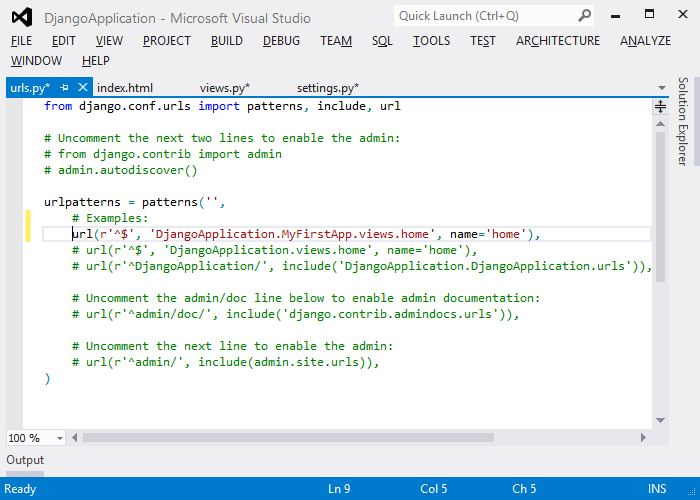Click the 'INS' status bar indicator
The width and height of the screenshot is (700, 500).
click(657, 489)
